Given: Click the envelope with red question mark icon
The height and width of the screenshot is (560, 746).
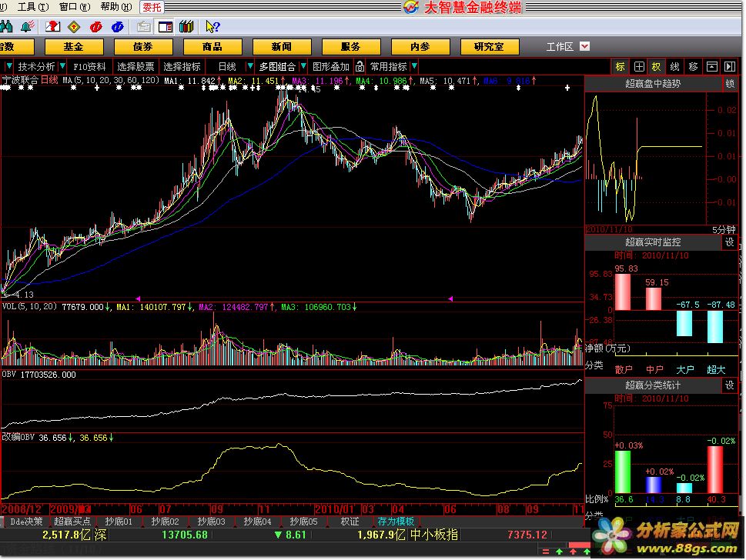Looking at the screenshot, I should click(x=53, y=27).
